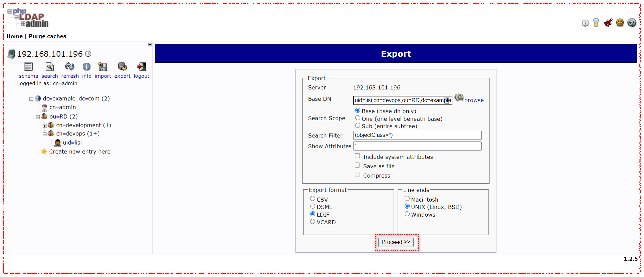
Task: Choose DSML export format
Action: (x=312, y=206)
